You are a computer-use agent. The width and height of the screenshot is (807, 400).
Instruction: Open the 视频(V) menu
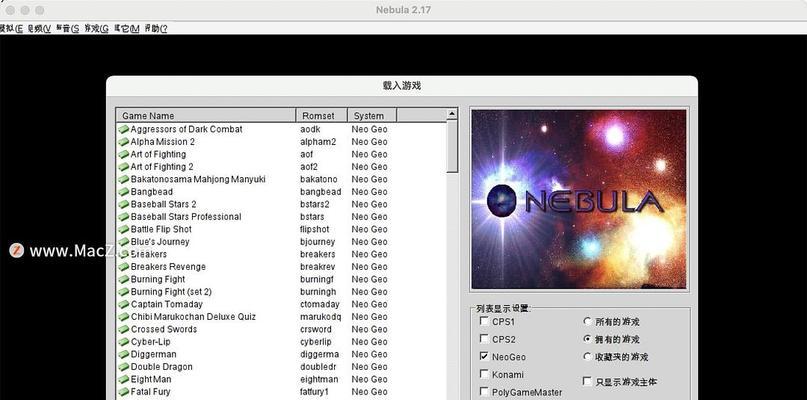pos(39,28)
